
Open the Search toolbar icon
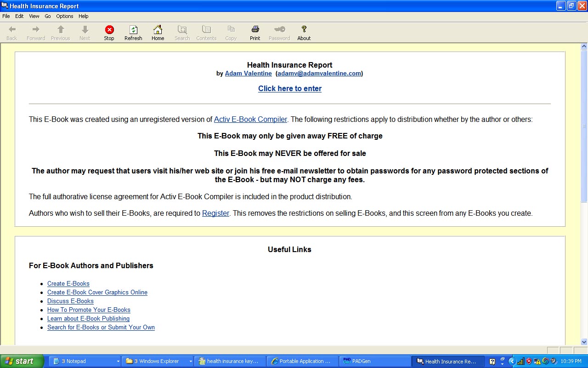coord(182,30)
